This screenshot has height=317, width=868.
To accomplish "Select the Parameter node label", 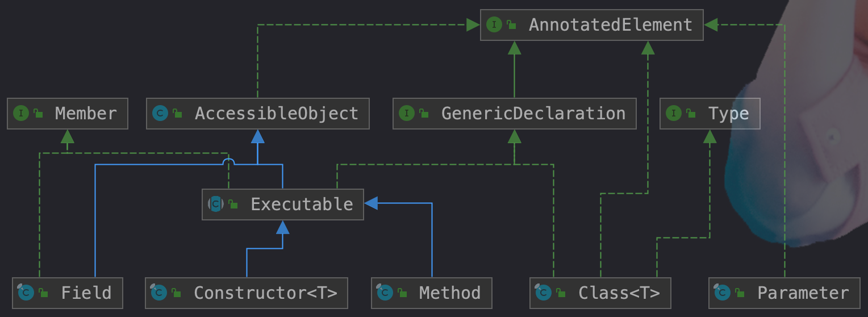I will [803, 293].
